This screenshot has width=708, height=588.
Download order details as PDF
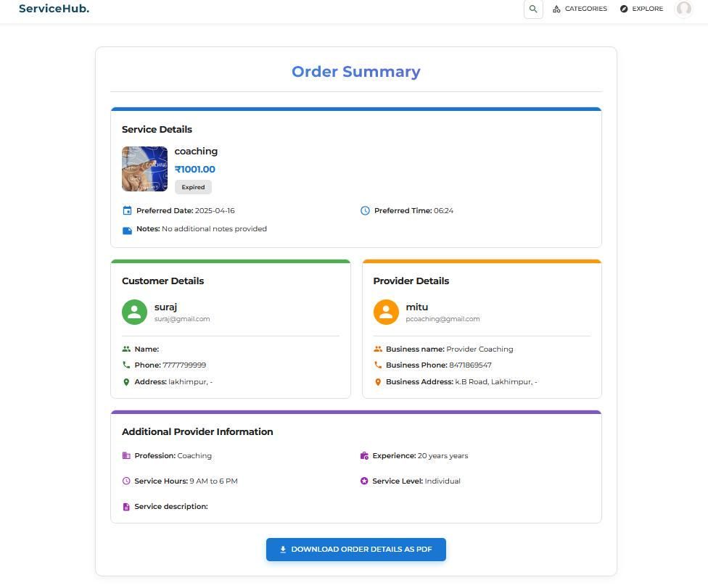(355, 549)
